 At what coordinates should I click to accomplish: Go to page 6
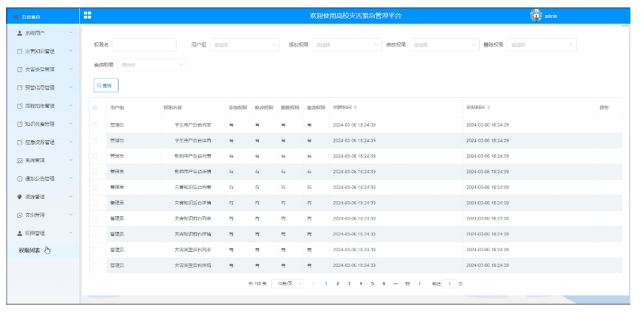click(383, 283)
